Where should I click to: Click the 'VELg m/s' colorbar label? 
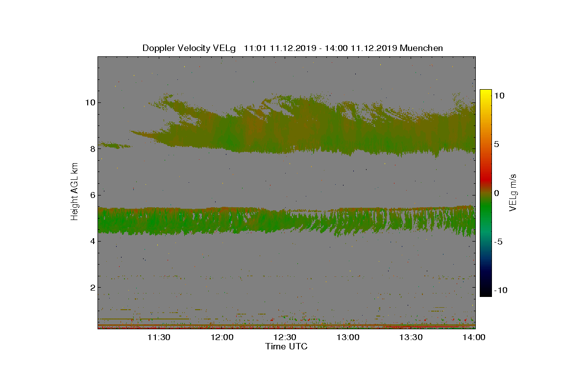tap(513, 192)
